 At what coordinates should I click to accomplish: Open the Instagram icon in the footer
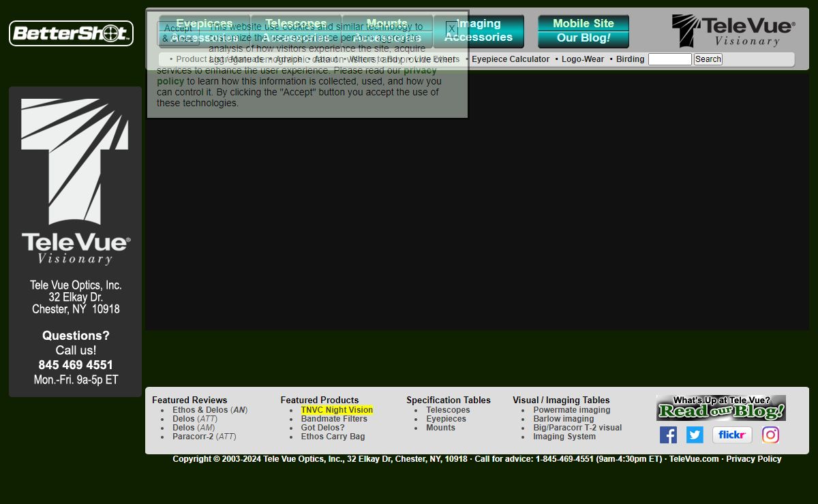[770, 435]
